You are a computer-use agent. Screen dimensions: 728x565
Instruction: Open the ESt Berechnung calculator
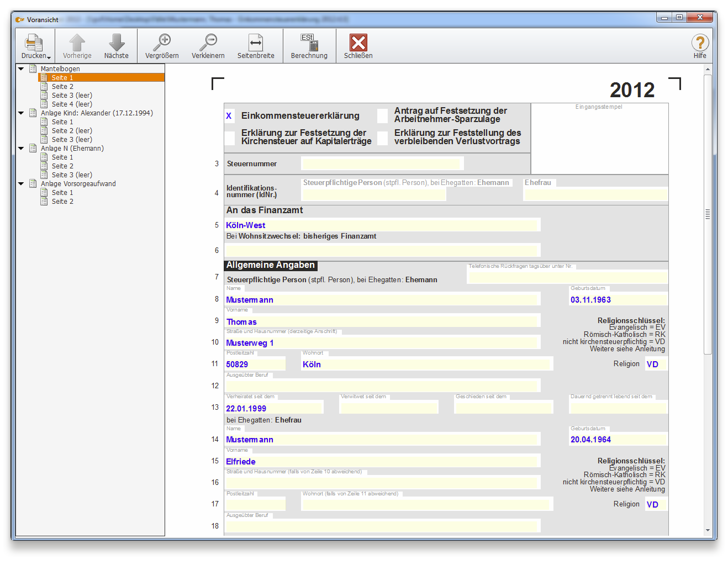309,43
